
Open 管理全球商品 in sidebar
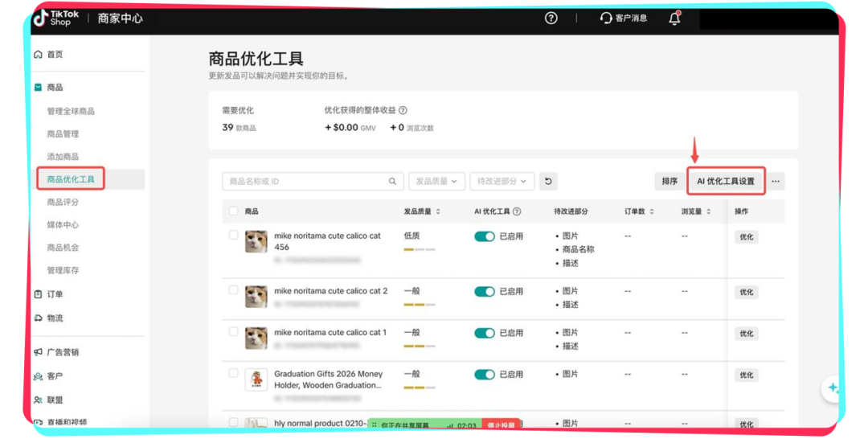pos(71,111)
